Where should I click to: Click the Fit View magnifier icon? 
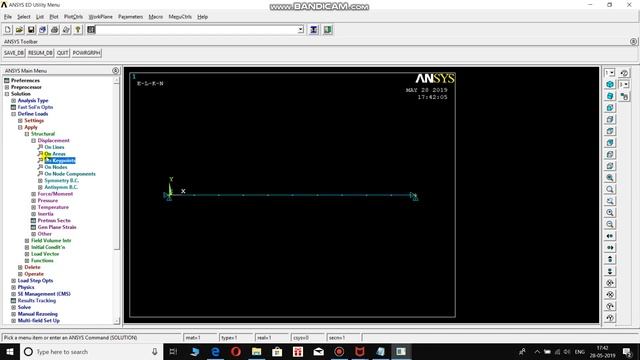610,178
